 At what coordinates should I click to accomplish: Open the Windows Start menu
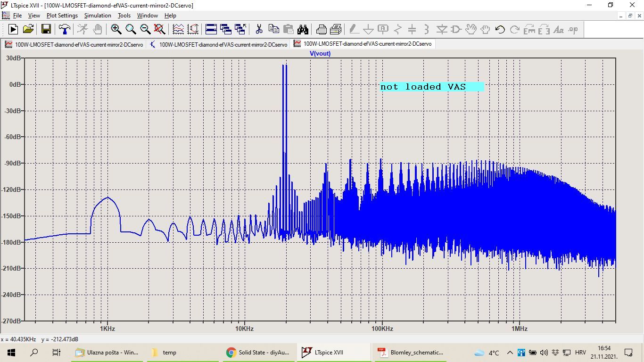tap(11, 352)
